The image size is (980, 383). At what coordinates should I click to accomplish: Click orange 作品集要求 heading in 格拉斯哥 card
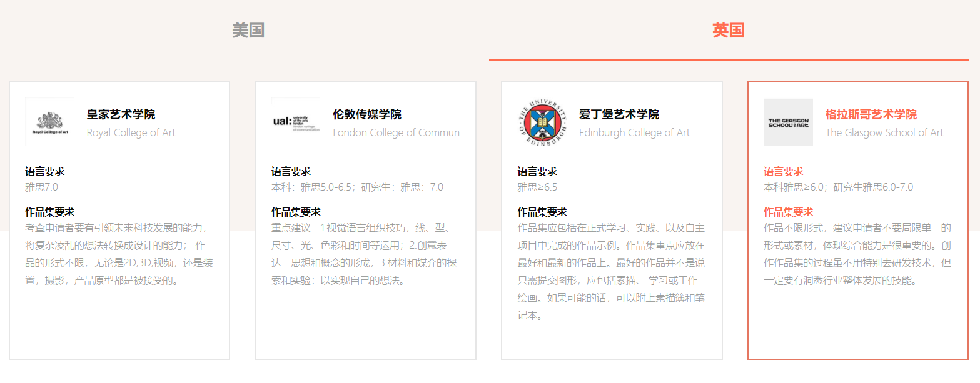[788, 212]
